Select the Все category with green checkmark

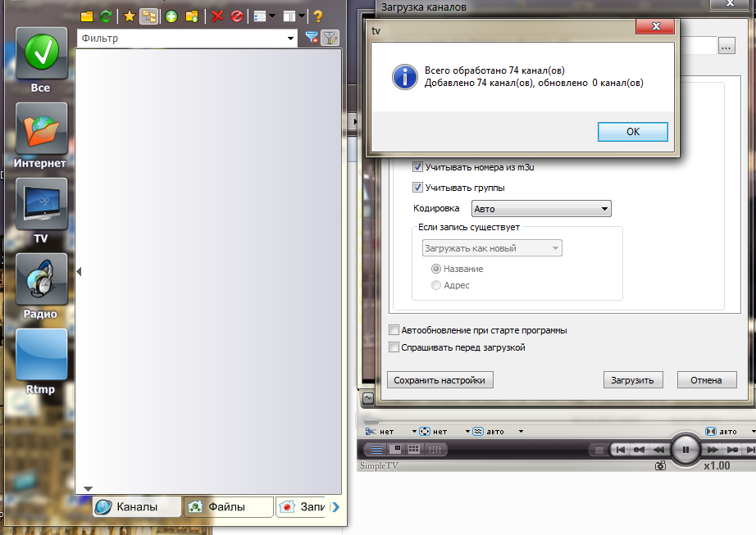coord(42,53)
